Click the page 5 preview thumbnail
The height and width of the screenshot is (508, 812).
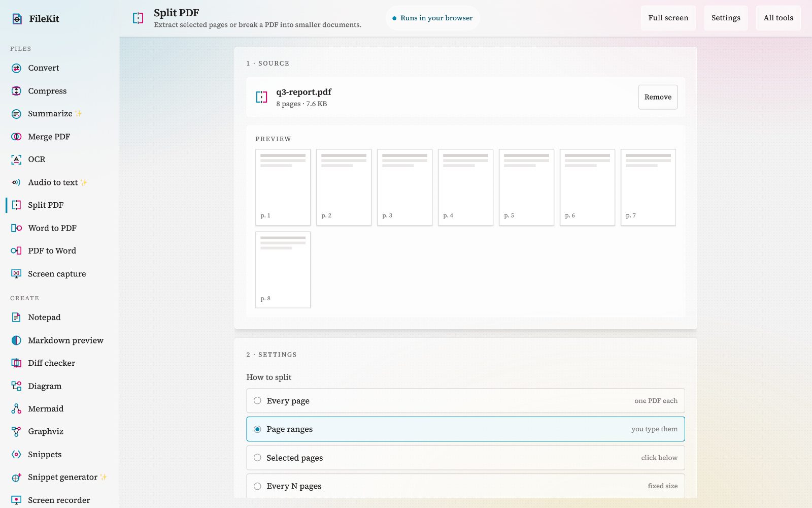(x=527, y=187)
